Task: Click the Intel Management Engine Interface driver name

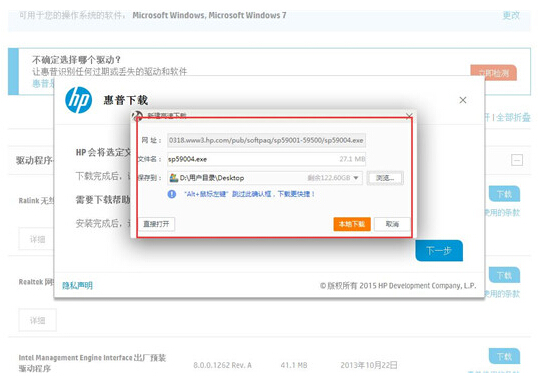Action: pyautogui.click(x=92, y=363)
